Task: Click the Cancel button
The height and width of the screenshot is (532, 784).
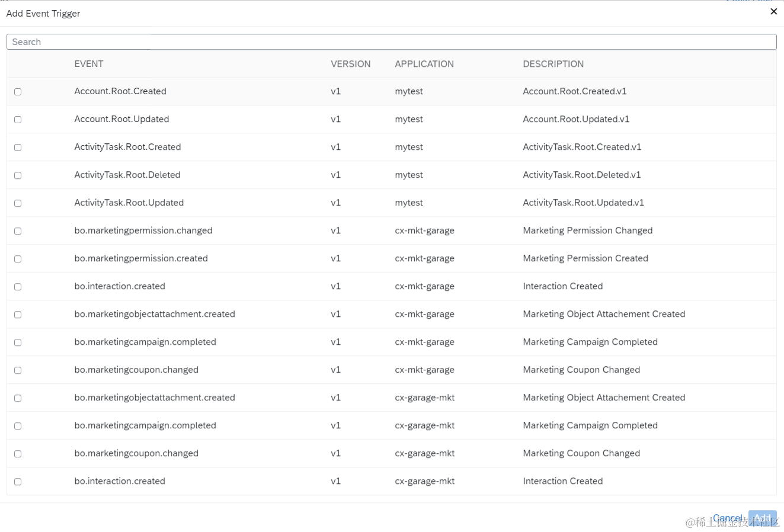Action: (727, 518)
